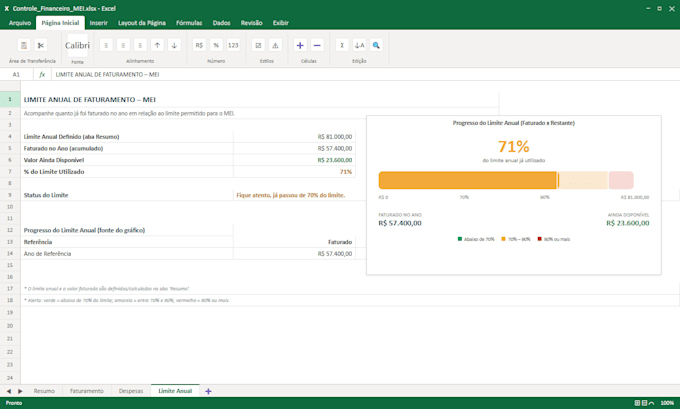Screen dimensions: 680x409
Task: Switch to Normal view in status bar
Action: (637, 403)
